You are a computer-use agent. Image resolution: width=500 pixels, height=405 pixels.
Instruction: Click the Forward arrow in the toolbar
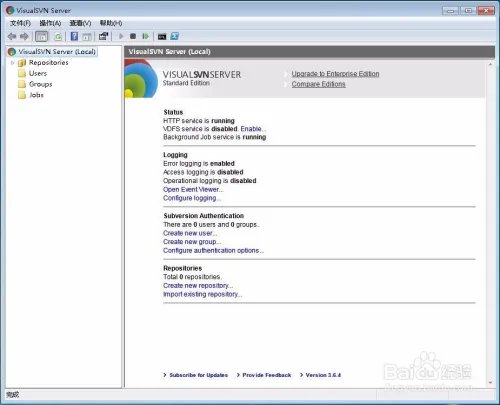coord(24,36)
